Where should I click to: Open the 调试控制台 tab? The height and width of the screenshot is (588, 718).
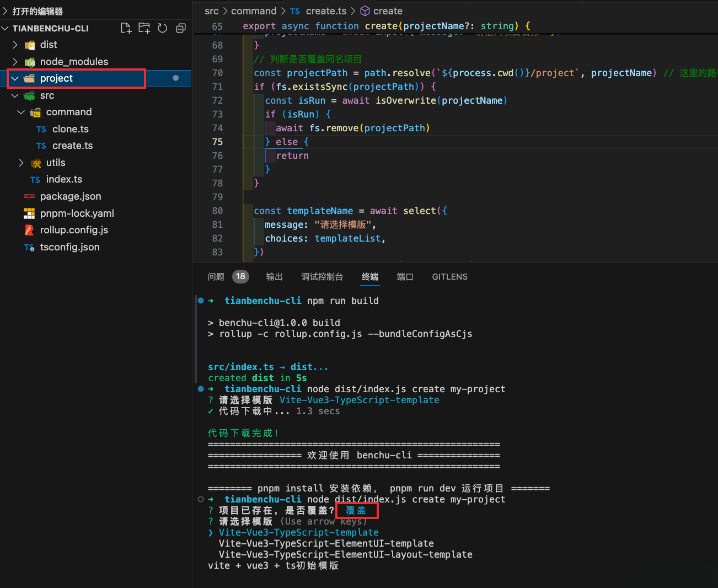point(322,277)
